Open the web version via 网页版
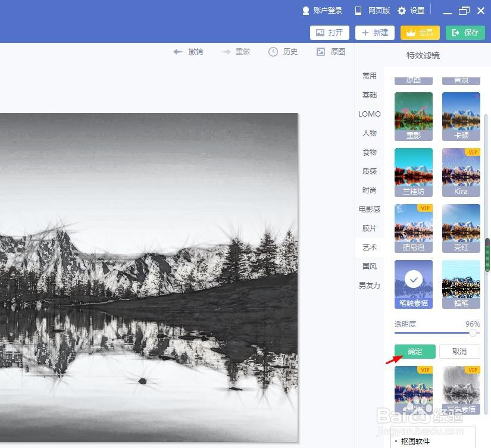Screen dimensions: 491x448 [373, 11]
